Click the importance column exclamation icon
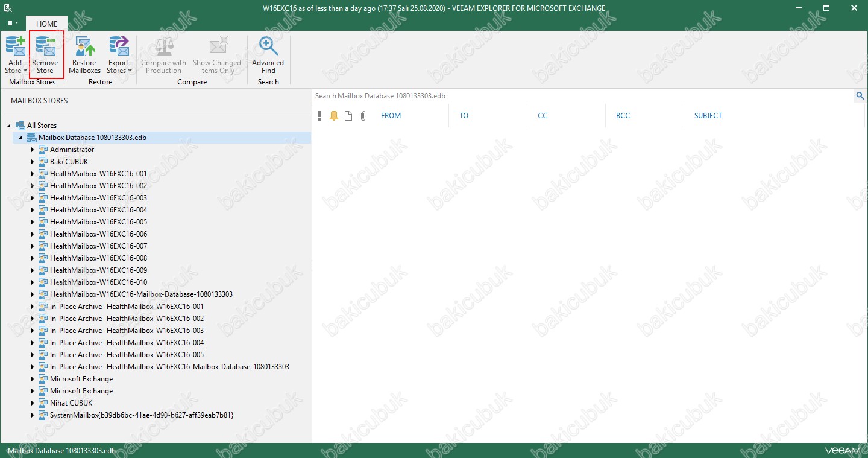The height and width of the screenshot is (458, 868). pos(320,116)
